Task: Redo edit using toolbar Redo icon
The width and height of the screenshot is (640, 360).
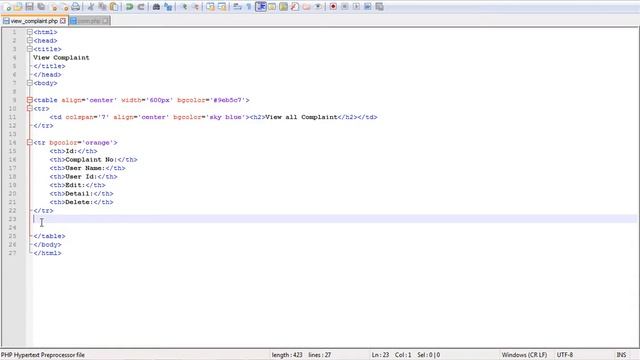Action: click(x=141, y=7)
